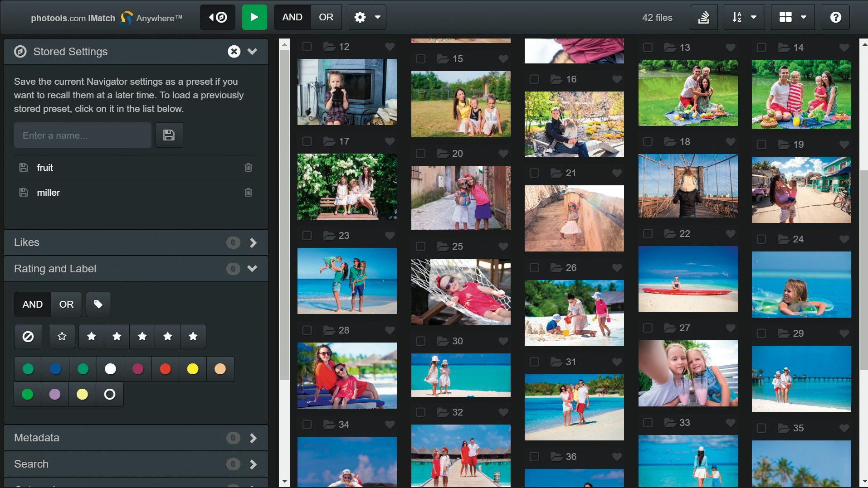The height and width of the screenshot is (488, 868).
Task: Select AND in Rating and Label panel
Action: point(33,304)
